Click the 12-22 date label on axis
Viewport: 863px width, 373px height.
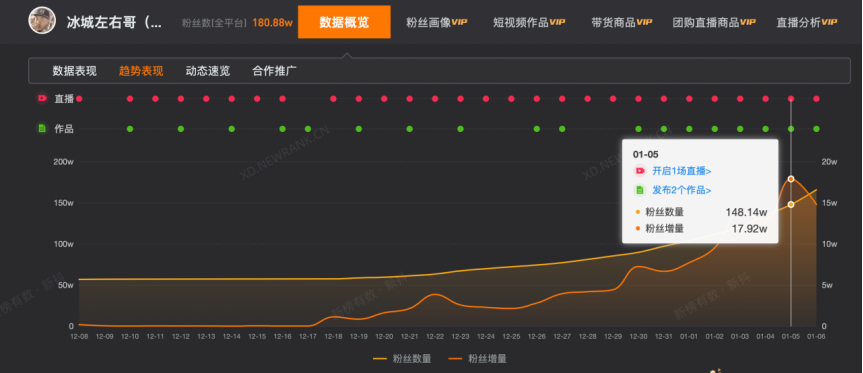(x=435, y=336)
